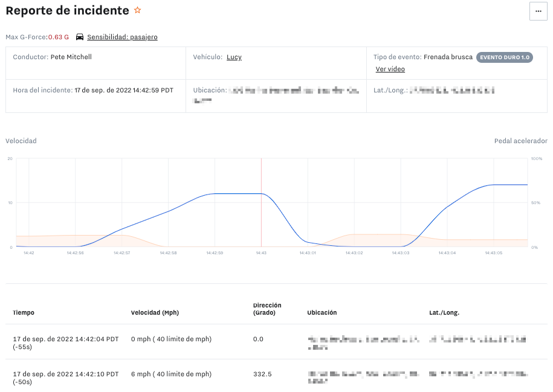
Task: Select the 6 mph ( 40 límite de mph) cell
Action: [x=172, y=374]
